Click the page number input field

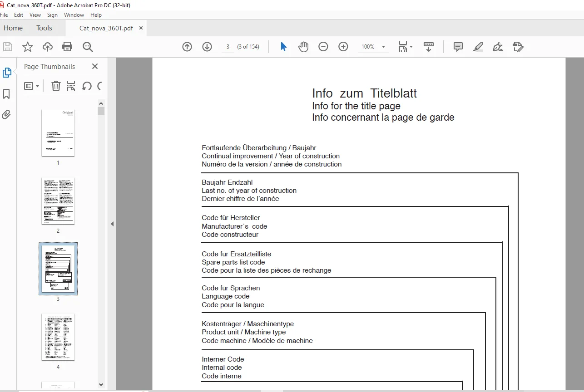228,47
